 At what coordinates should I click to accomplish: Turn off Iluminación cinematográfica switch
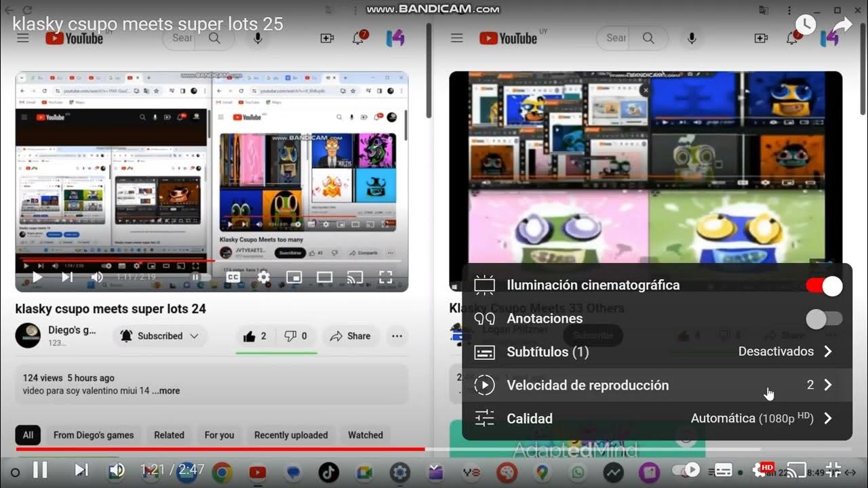click(825, 285)
